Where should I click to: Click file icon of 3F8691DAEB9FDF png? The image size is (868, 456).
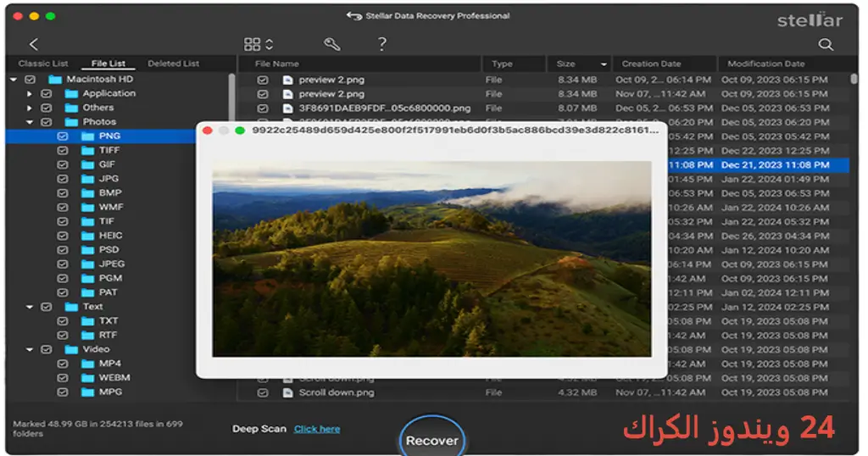(x=288, y=108)
